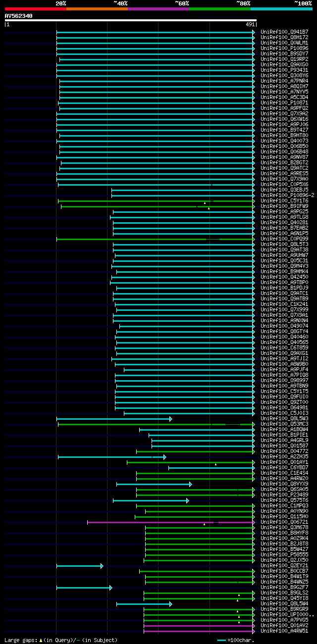Select the UniRef100_B1PDJ9 label
This screenshot has height=644, width=317.
pos(284,288)
